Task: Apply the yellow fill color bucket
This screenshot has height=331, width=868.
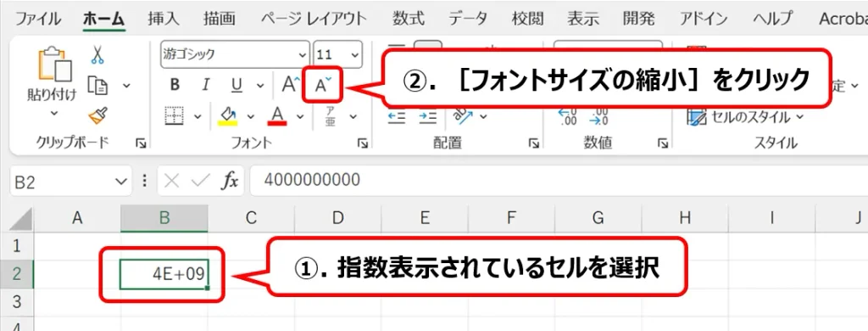Action: [x=227, y=116]
